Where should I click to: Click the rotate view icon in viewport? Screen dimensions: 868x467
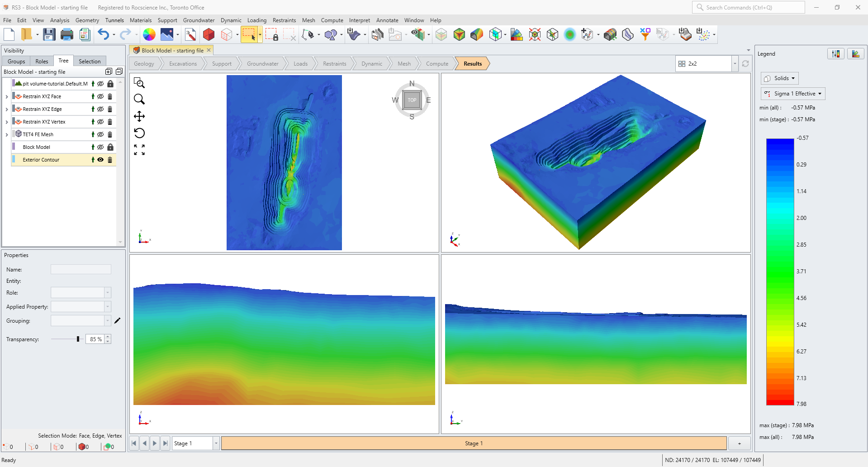pyautogui.click(x=139, y=133)
